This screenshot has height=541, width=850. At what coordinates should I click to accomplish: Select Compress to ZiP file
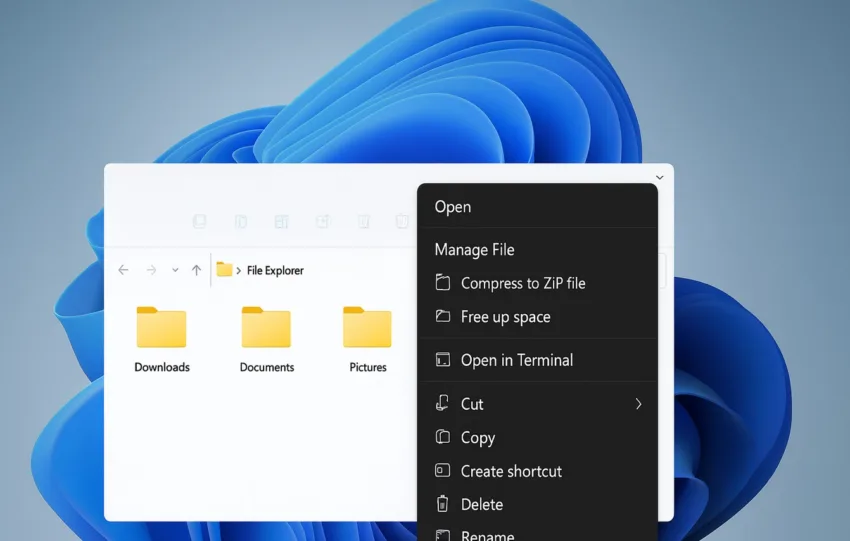(x=522, y=283)
